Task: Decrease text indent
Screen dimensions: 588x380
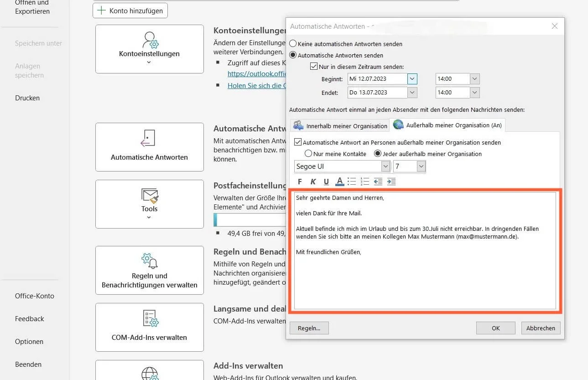Action: pyautogui.click(x=378, y=182)
